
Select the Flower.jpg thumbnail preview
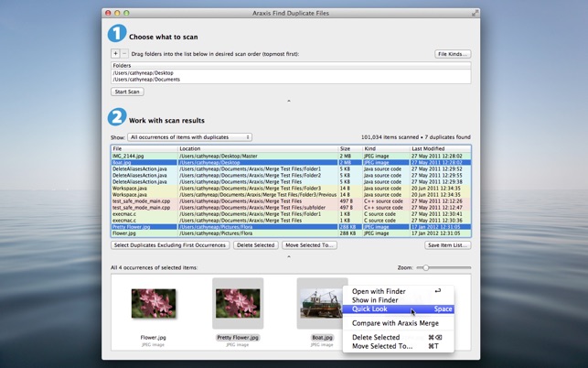[153, 303]
